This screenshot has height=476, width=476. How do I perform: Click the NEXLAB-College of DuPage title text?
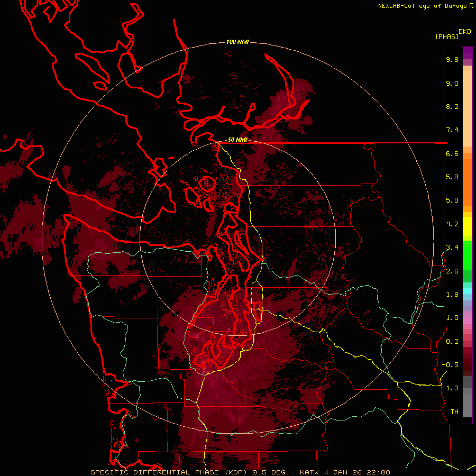[x=422, y=6]
